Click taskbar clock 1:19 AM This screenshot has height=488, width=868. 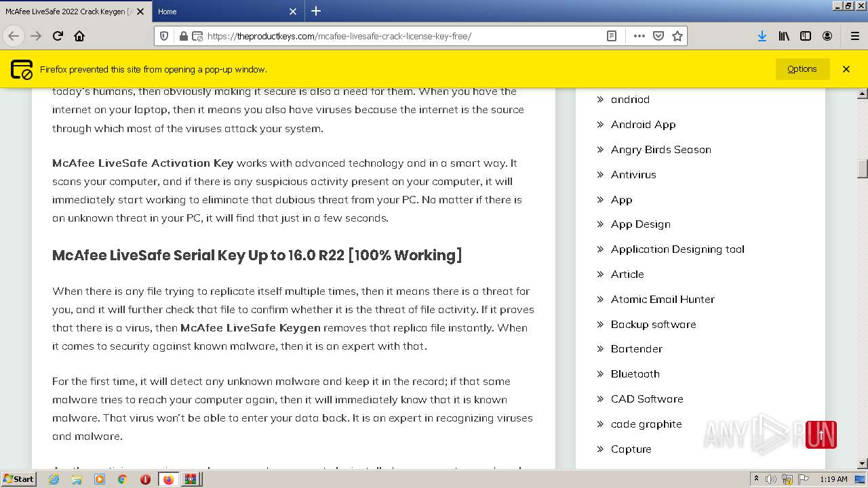[x=833, y=479]
